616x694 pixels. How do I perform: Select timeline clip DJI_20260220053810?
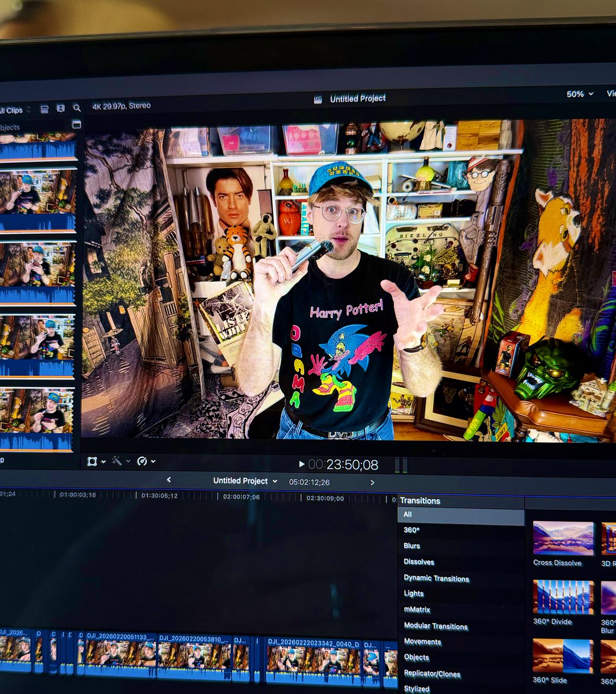click(x=194, y=658)
